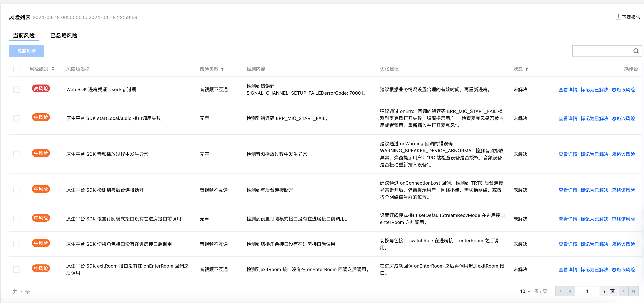Select startLocalAudio 接口调用失败 row checkbox

17,118
